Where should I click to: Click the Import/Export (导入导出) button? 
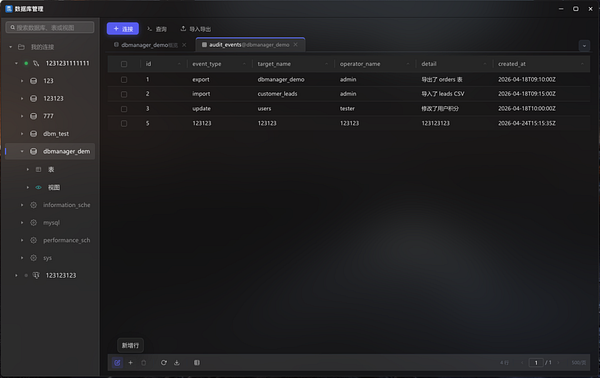pos(196,29)
